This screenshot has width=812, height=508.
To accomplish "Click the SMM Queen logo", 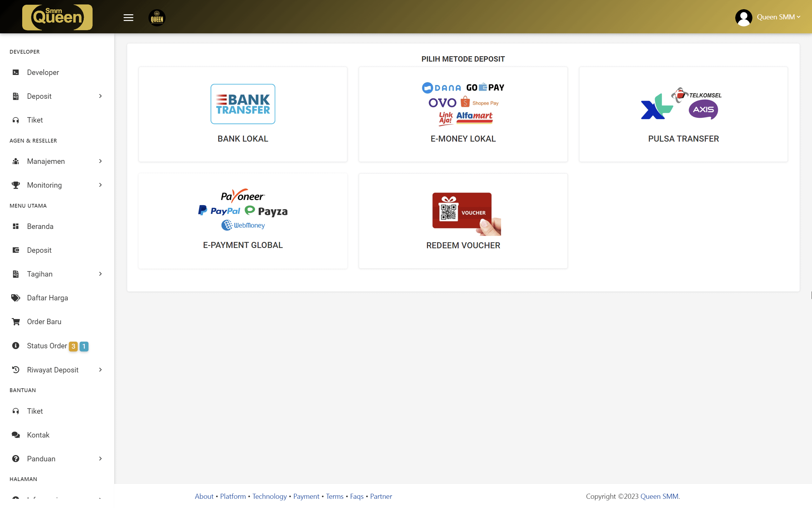I will (x=57, y=17).
